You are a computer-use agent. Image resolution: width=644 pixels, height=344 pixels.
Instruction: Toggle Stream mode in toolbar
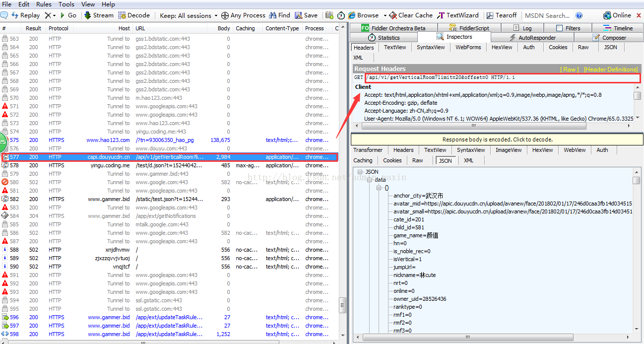(99, 15)
